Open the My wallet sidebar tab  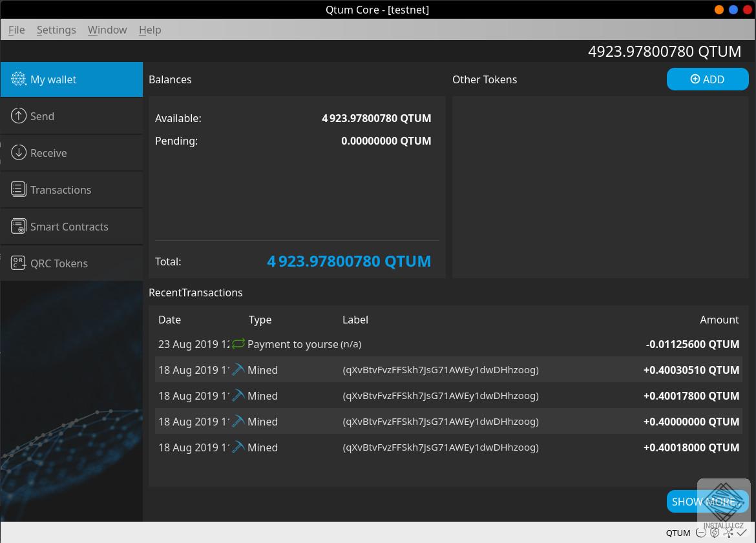(71, 79)
